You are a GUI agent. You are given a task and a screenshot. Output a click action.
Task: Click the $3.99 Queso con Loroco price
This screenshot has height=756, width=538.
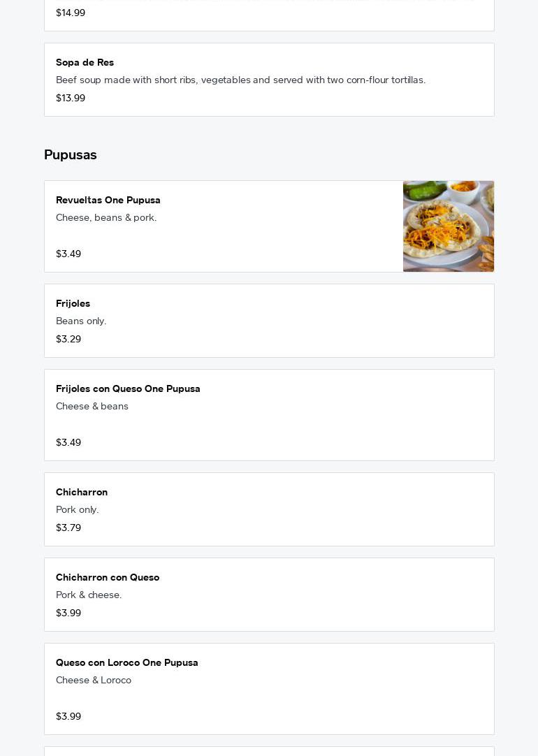pos(68,717)
